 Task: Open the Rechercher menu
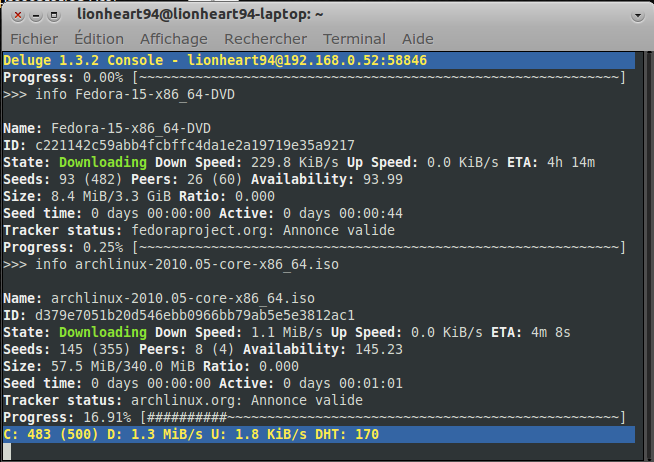point(265,39)
